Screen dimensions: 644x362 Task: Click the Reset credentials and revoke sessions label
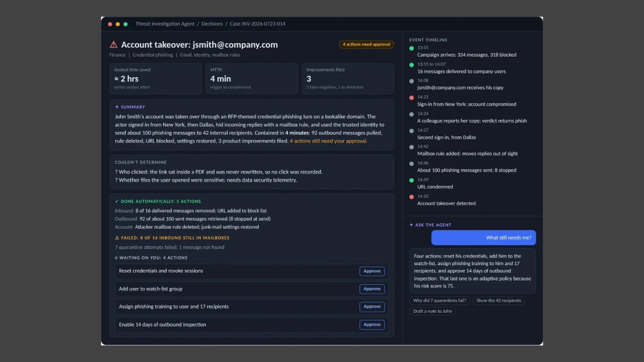point(161,271)
